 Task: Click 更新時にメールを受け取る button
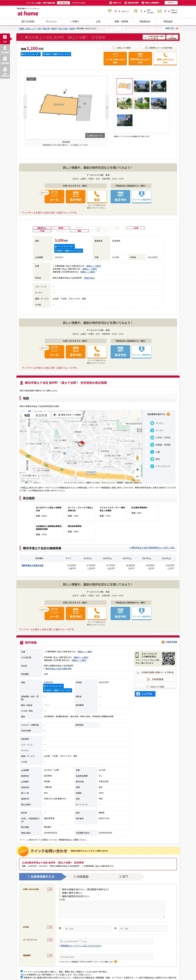pyautogui.click(x=159, y=48)
